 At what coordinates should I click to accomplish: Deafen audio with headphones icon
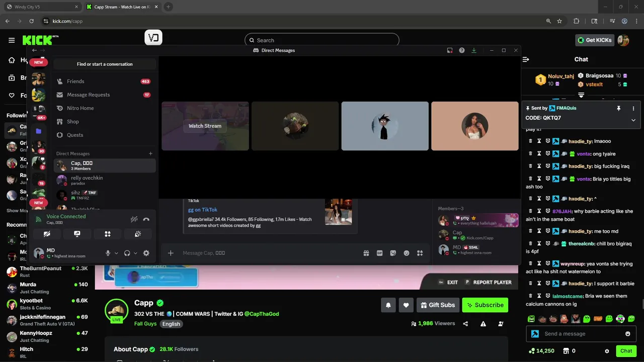127,253
